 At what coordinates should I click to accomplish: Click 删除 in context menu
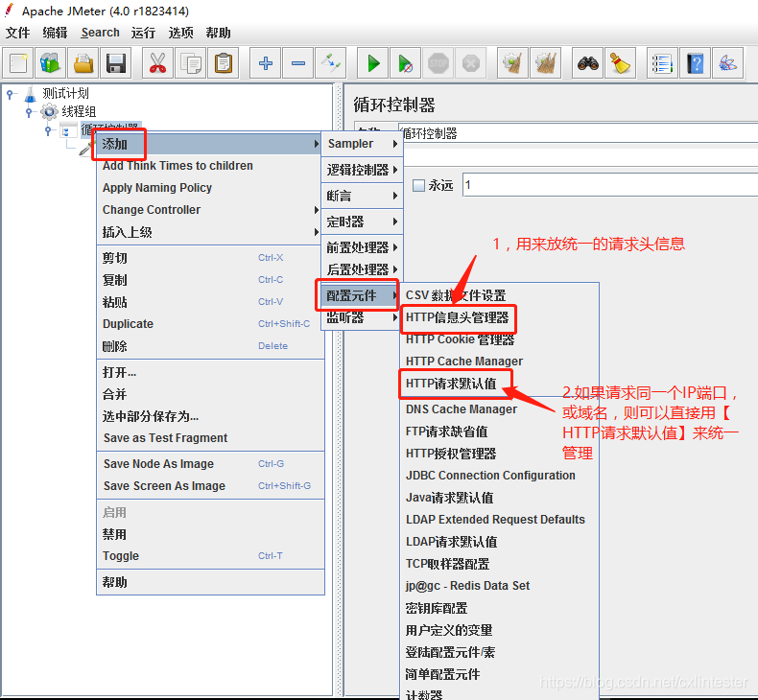pyautogui.click(x=210, y=346)
